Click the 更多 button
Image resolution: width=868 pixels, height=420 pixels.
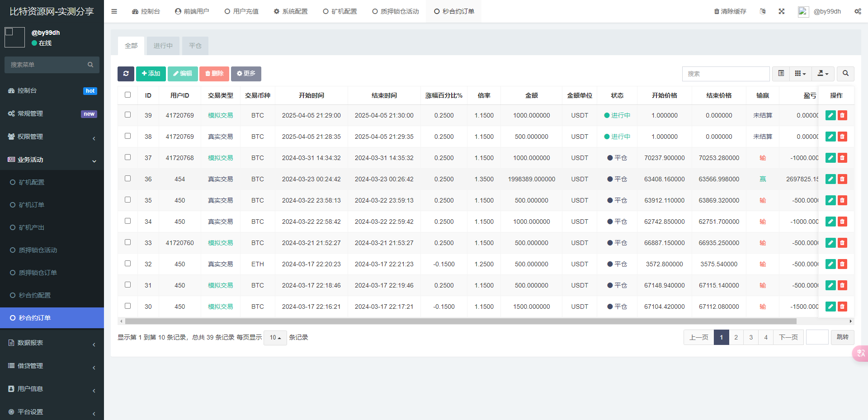tap(246, 74)
